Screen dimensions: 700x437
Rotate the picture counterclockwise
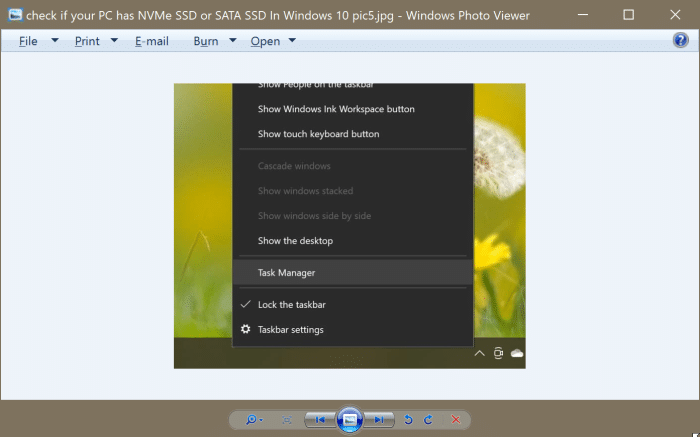(408, 420)
